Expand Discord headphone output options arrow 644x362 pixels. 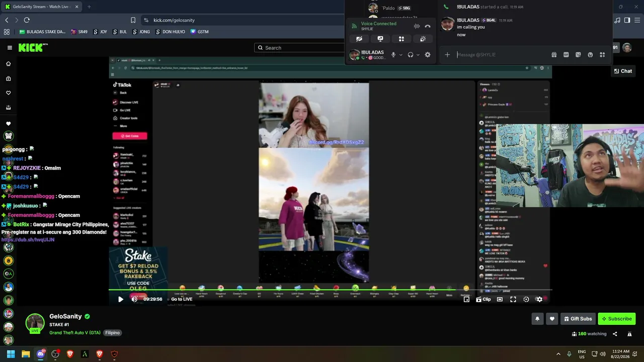point(418,55)
